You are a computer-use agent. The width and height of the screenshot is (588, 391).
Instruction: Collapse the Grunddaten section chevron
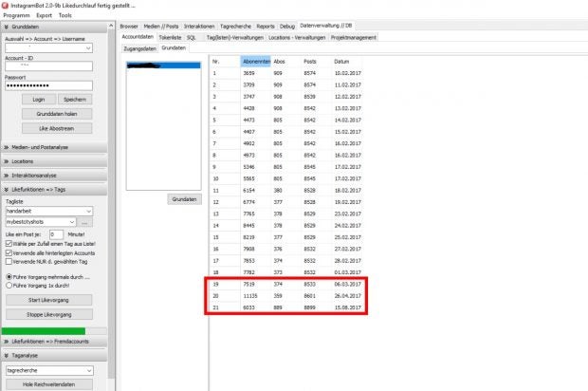tap(8, 28)
